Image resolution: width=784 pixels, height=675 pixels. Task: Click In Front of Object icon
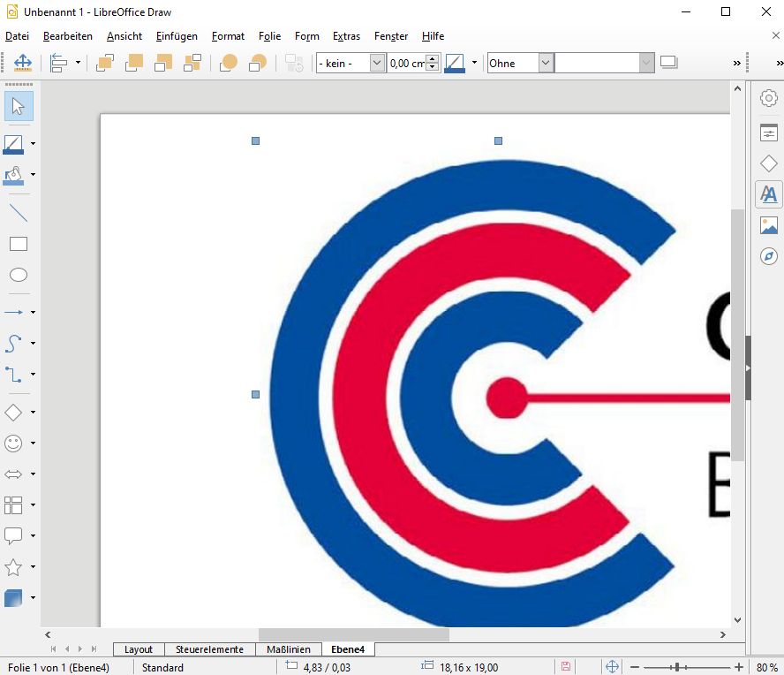click(x=229, y=63)
